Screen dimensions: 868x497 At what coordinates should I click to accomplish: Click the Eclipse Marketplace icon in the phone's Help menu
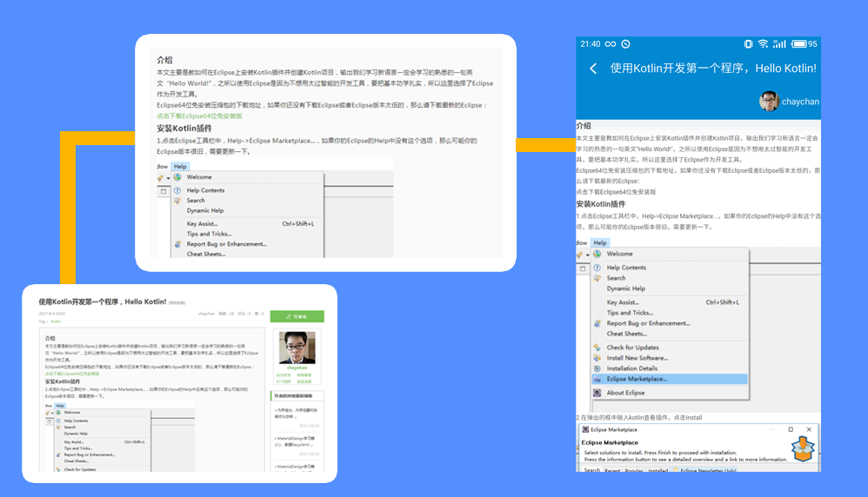tap(598, 379)
